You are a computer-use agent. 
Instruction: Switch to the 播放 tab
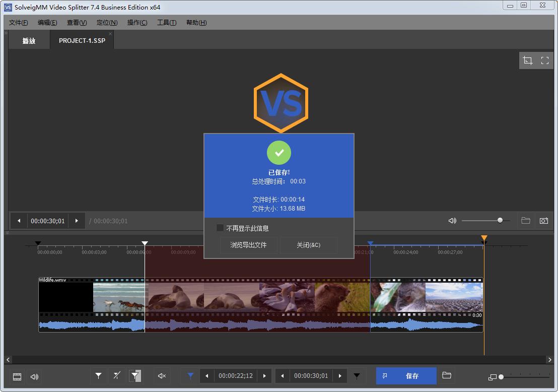tap(29, 41)
